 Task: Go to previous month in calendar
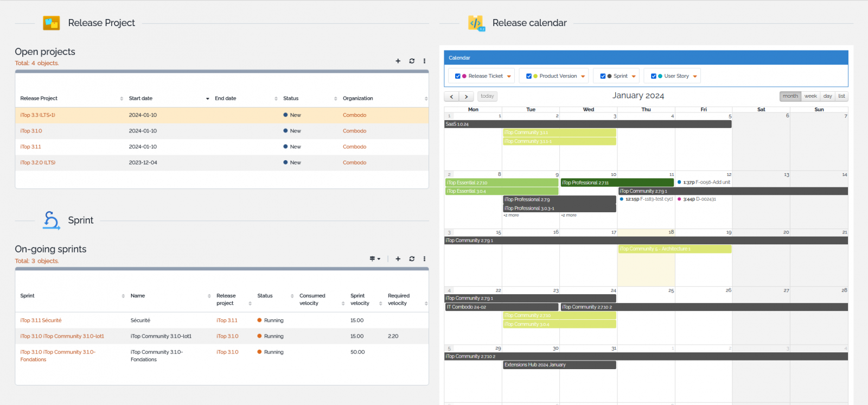[451, 97]
